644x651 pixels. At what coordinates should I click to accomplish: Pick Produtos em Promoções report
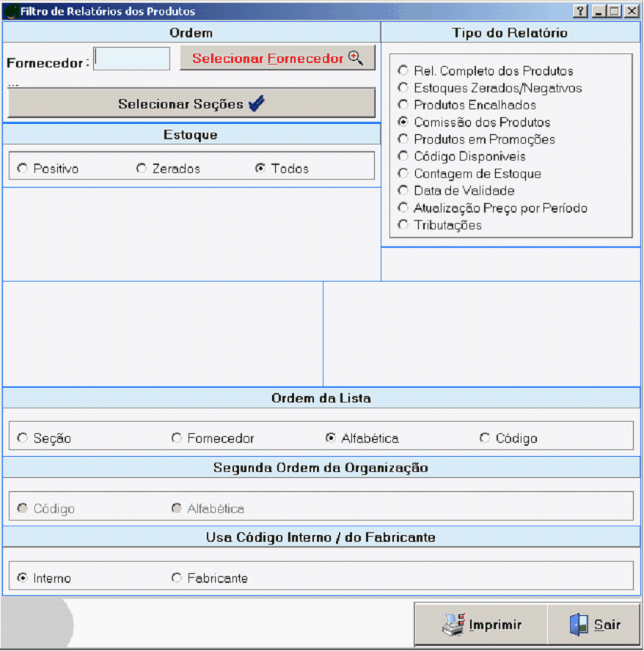[x=403, y=139]
